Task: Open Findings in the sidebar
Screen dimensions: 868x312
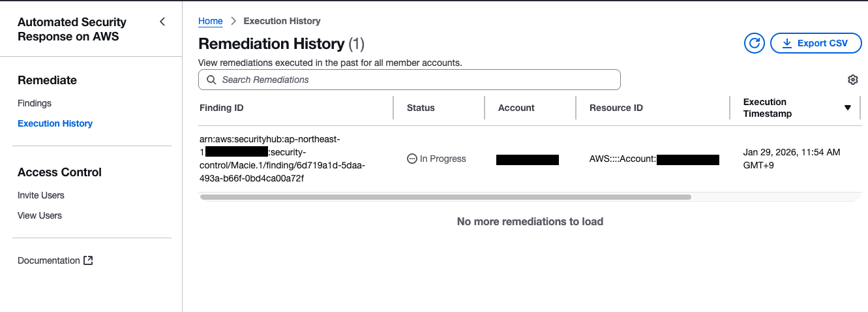Action: 35,103
